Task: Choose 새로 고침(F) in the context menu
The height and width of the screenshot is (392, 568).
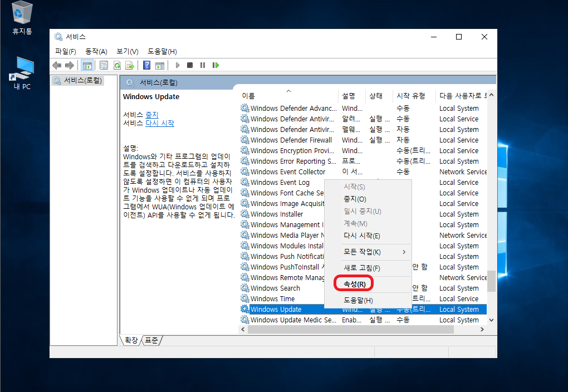Action: 368,268
